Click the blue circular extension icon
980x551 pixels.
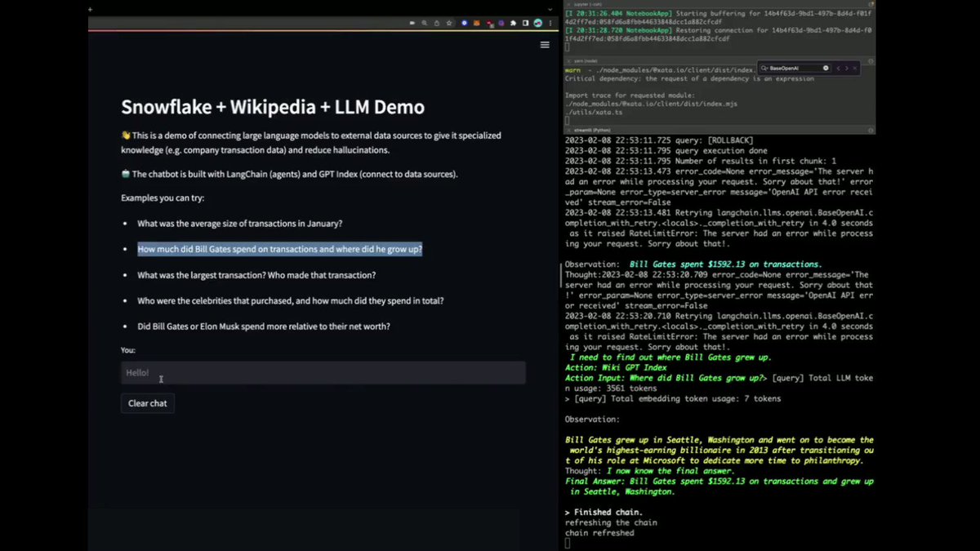[x=464, y=24]
